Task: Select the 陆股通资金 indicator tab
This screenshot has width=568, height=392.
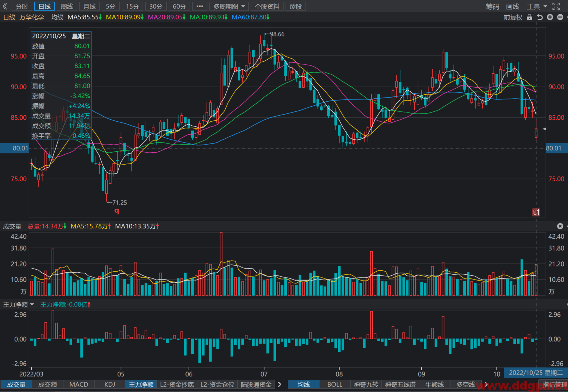Action: 256,385
